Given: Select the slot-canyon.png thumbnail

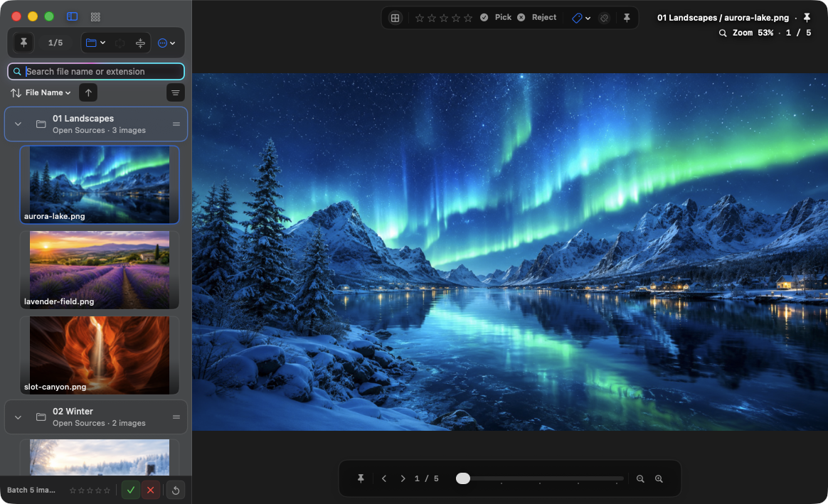Looking at the screenshot, I should pos(100,355).
